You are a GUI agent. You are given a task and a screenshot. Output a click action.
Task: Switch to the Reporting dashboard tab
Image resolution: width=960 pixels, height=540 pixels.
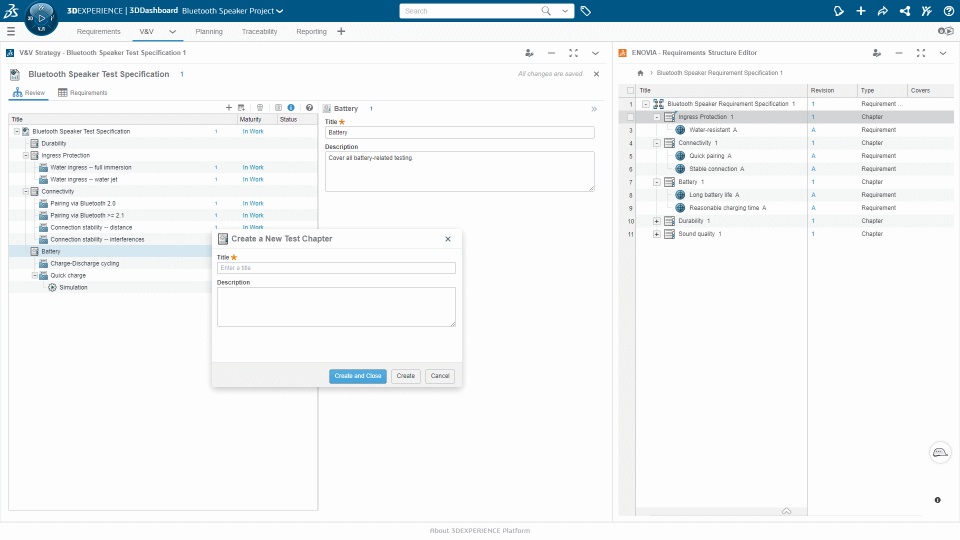tap(311, 31)
